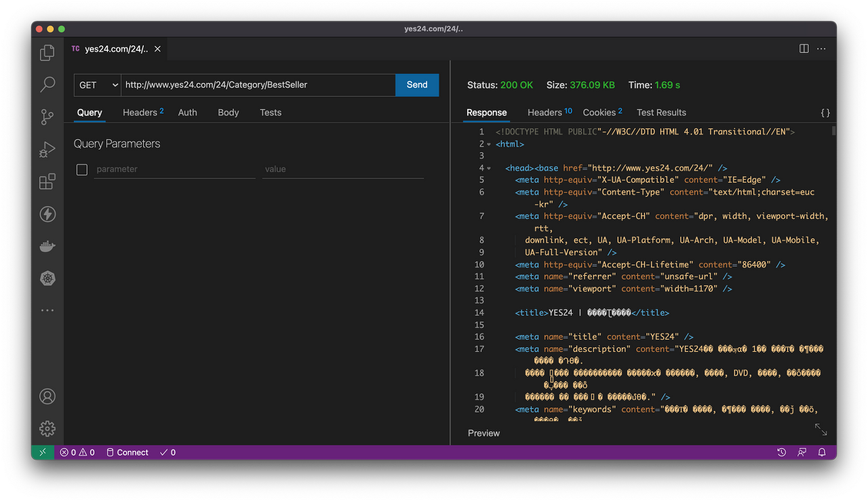The width and height of the screenshot is (868, 501).
Task: Click the title tag on line 14
Action: pyautogui.click(x=592, y=313)
